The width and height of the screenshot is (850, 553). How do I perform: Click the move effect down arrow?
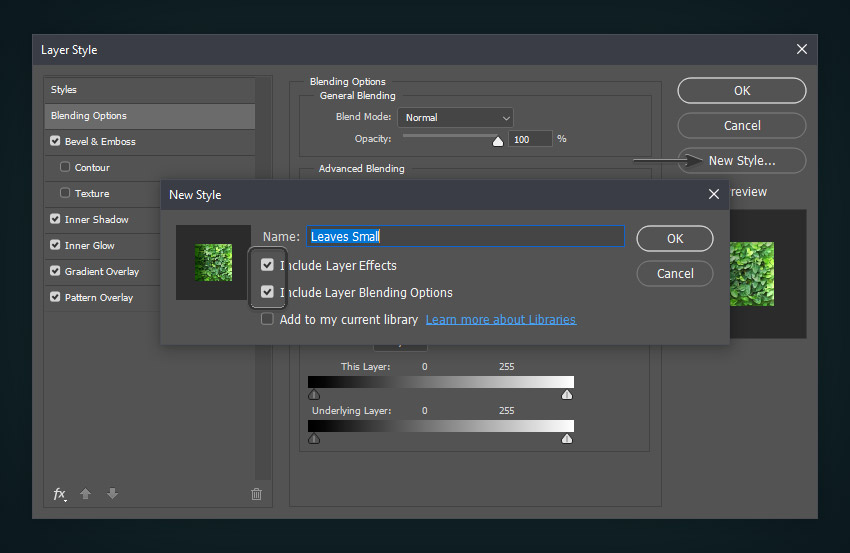click(x=112, y=494)
